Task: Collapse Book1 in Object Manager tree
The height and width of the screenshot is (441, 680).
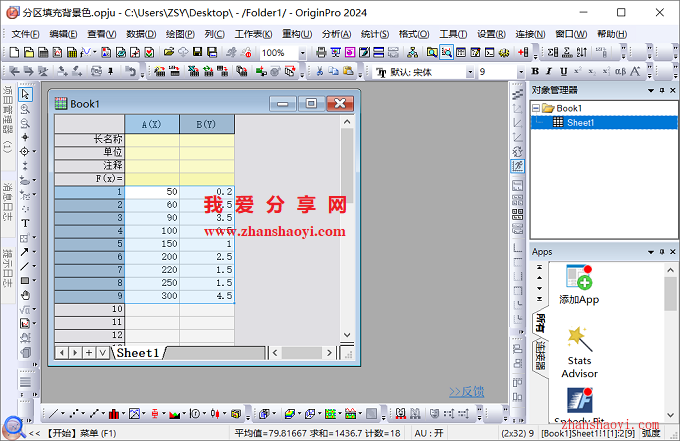Action: [536, 108]
